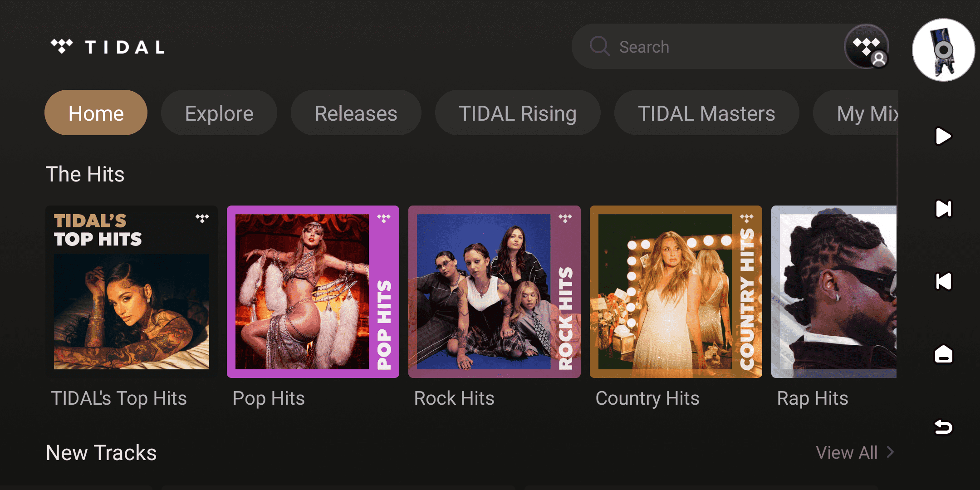This screenshot has height=490, width=980.
Task: Select the Home tab
Action: pyautogui.click(x=96, y=113)
